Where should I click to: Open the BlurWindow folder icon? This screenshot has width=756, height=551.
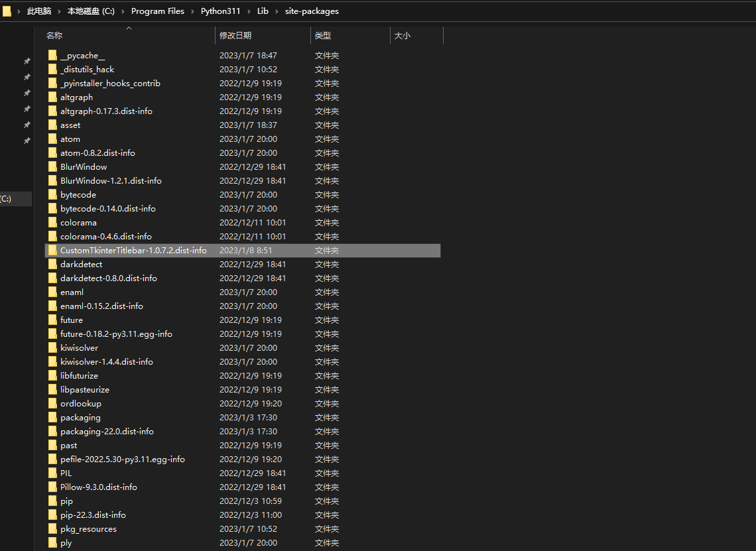52,166
